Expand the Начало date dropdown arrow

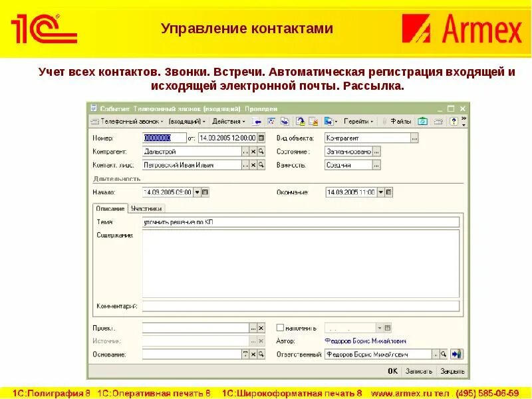[x=197, y=192]
